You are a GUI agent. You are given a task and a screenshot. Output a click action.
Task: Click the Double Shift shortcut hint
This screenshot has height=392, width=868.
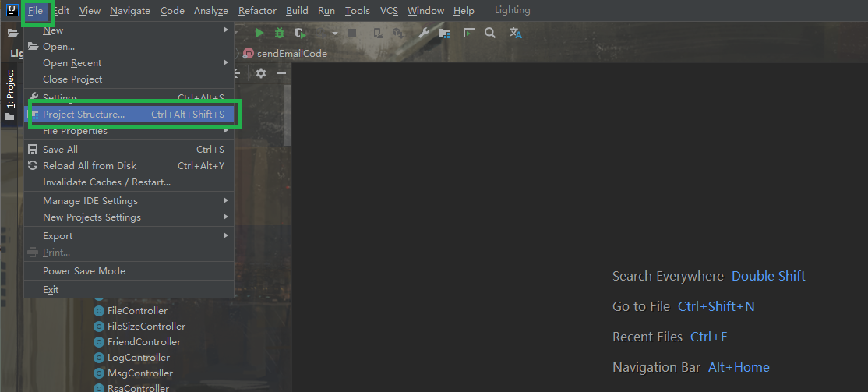pos(768,276)
